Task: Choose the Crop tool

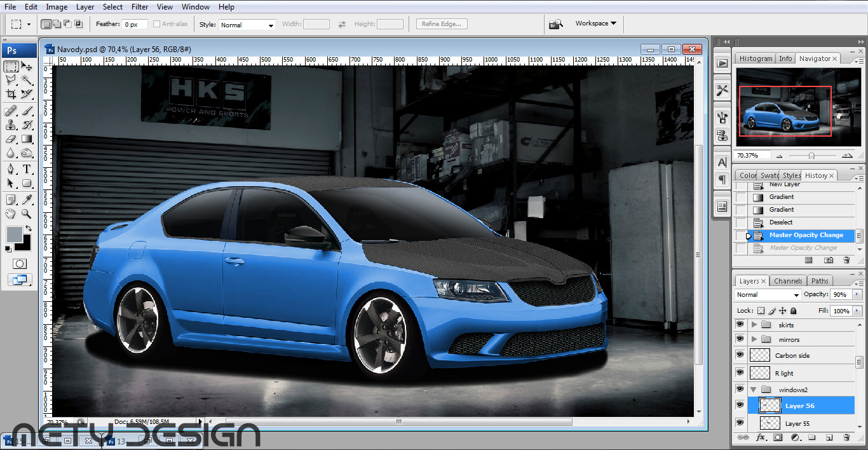Action: click(11, 94)
